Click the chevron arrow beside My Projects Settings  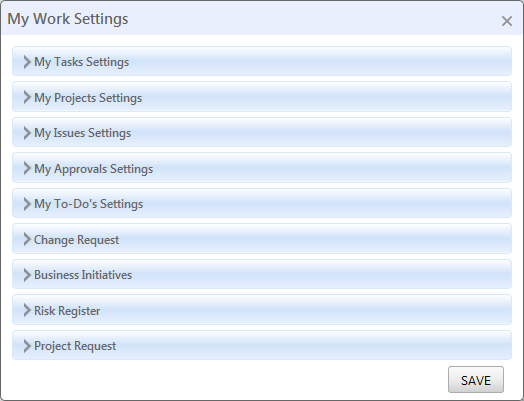[27, 98]
